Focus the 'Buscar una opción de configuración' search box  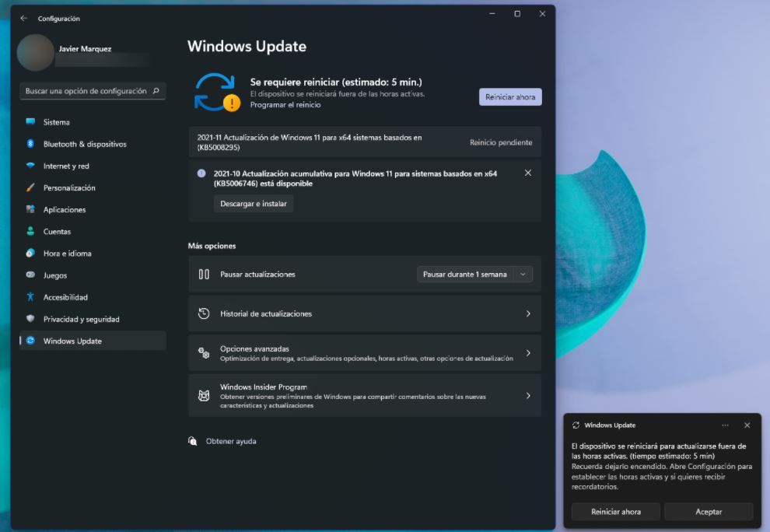tap(93, 91)
